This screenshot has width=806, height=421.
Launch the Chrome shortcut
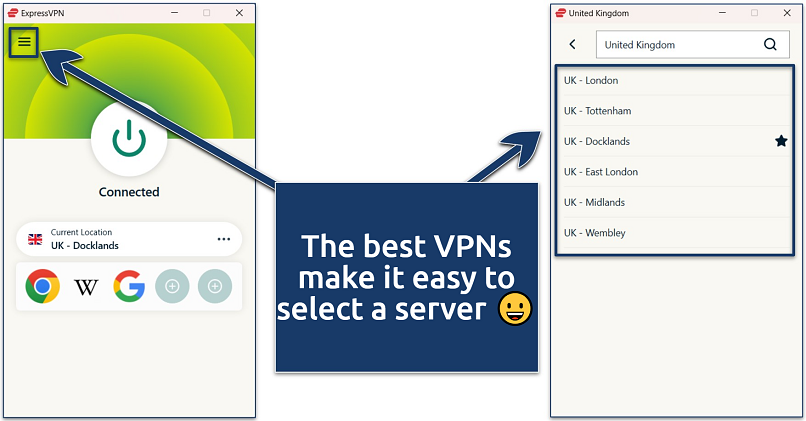click(x=43, y=286)
